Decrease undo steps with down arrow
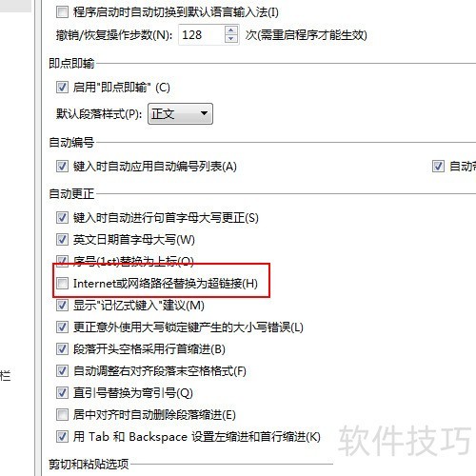 pos(231,39)
